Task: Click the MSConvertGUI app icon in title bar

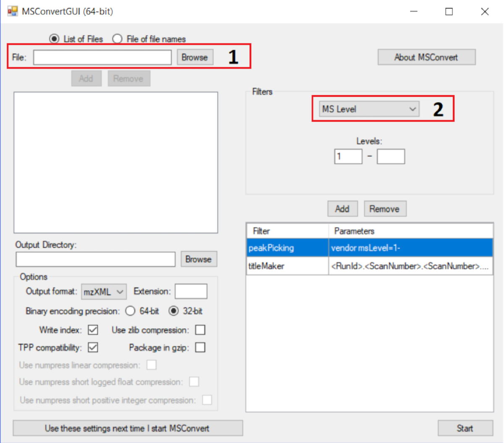Action: coord(13,11)
